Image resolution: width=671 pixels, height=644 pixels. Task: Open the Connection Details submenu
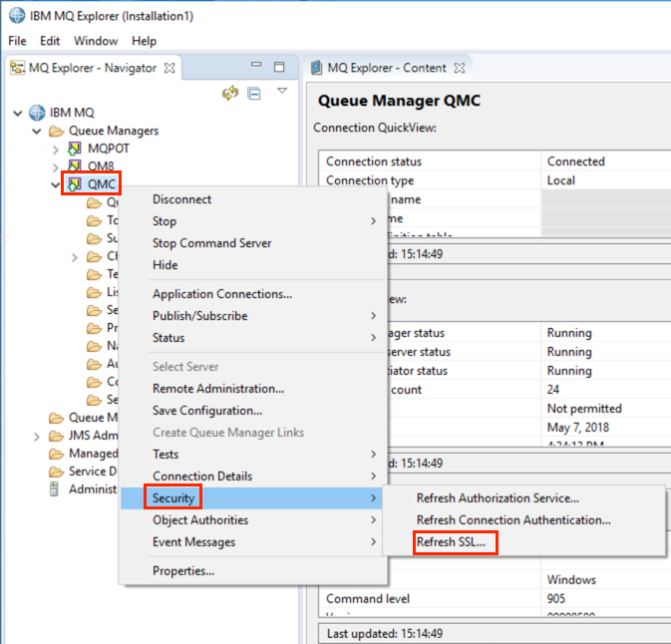(x=253, y=476)
